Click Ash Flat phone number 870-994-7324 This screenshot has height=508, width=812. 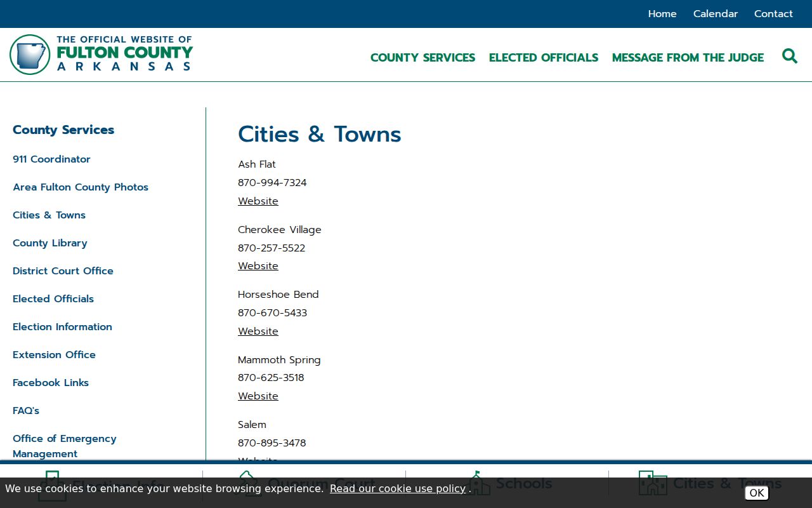tap(272, 183)
